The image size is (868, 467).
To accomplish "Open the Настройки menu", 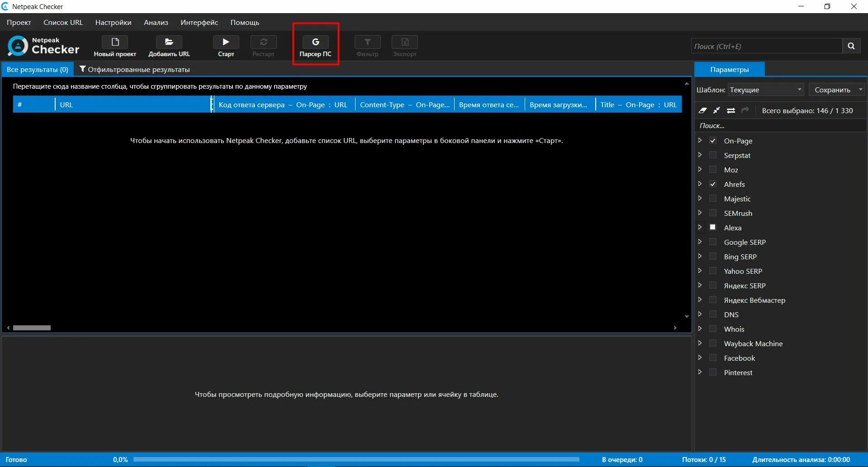I will (114, 23).
